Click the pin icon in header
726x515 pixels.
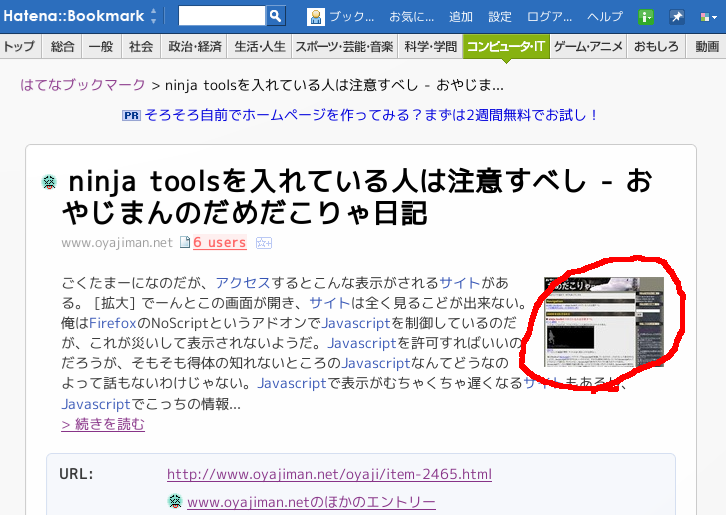click(x=677, y=17)
